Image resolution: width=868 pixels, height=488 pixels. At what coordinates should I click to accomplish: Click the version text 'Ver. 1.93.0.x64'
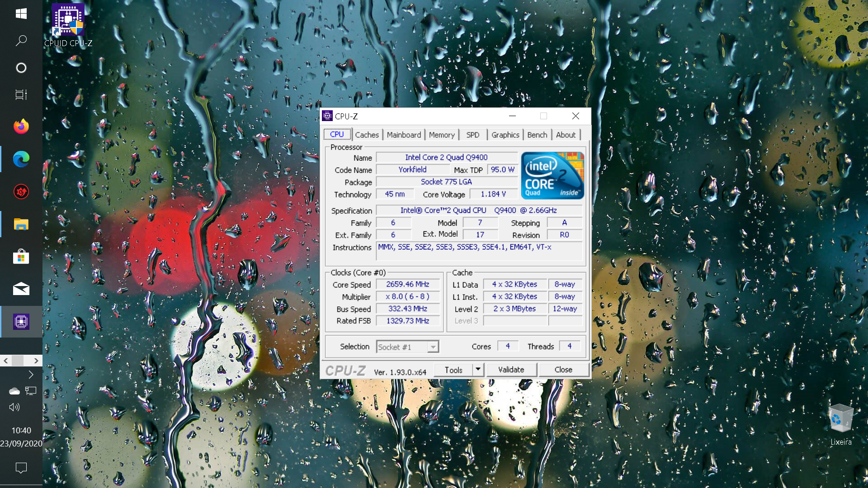point(400,372)
